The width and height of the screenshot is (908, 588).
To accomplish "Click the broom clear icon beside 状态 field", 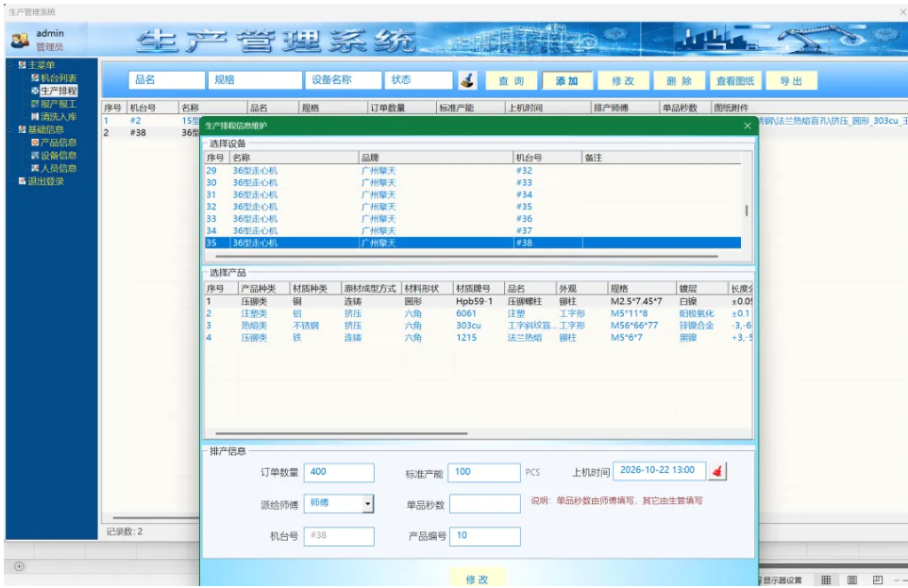I will pos(468,80).
